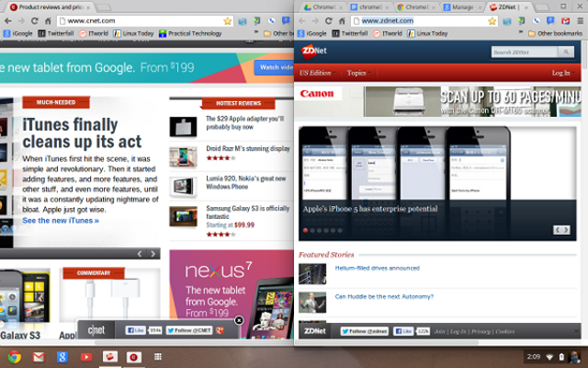Open the Wi-Fi status tray icon
Image resolution: width=588 pixels, height=368 pixels.
point(549,357)
